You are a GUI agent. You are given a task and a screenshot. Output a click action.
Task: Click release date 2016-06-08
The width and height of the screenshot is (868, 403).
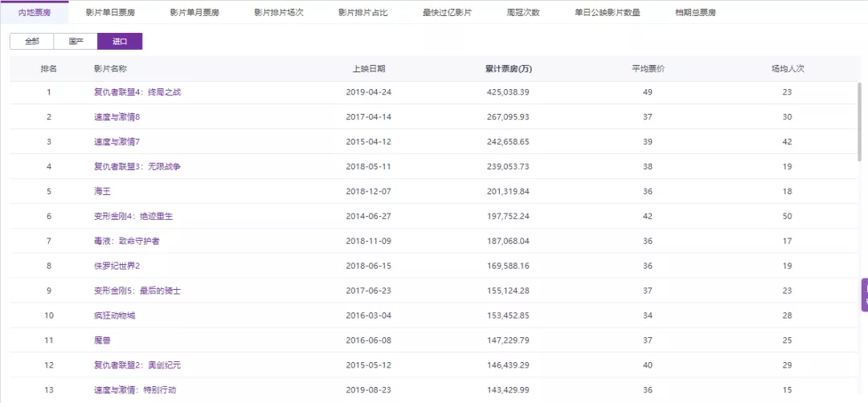369,341
